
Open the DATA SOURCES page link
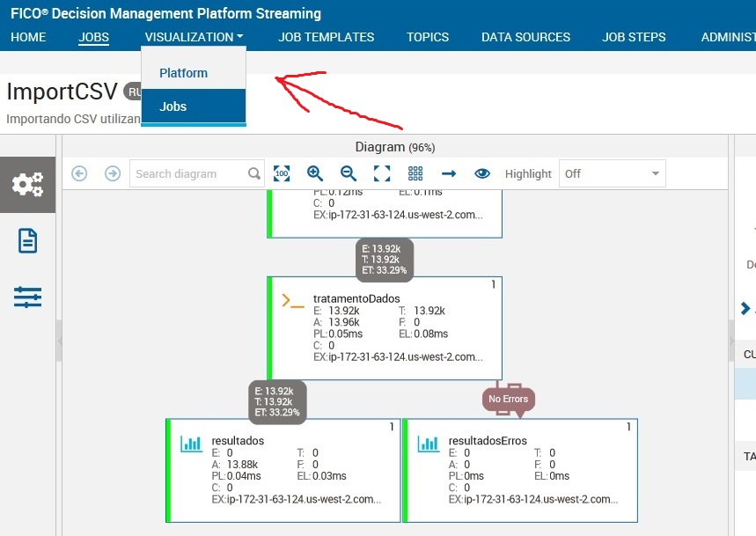click(x=525, y=37)
